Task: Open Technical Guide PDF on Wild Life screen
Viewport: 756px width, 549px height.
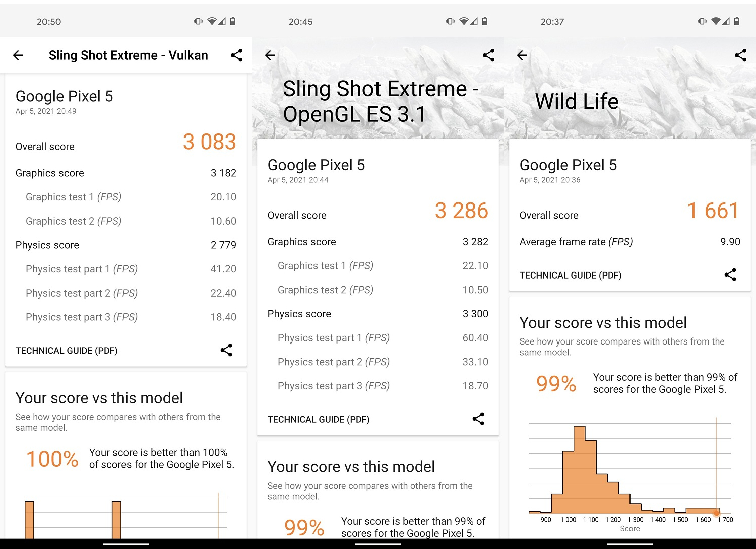Action: (x=571, y=275)
